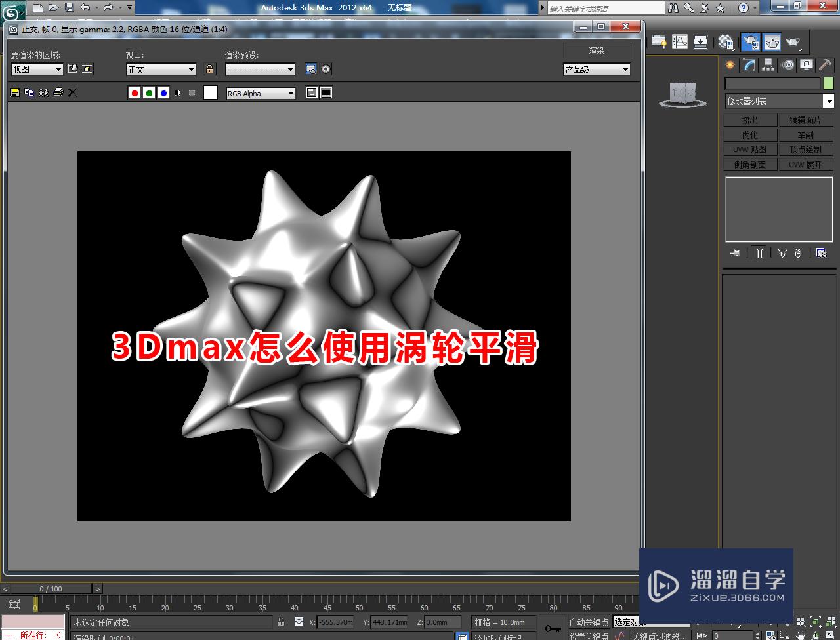
Task: Open curve editor icon in main toolbar
Action: (680, 41)
